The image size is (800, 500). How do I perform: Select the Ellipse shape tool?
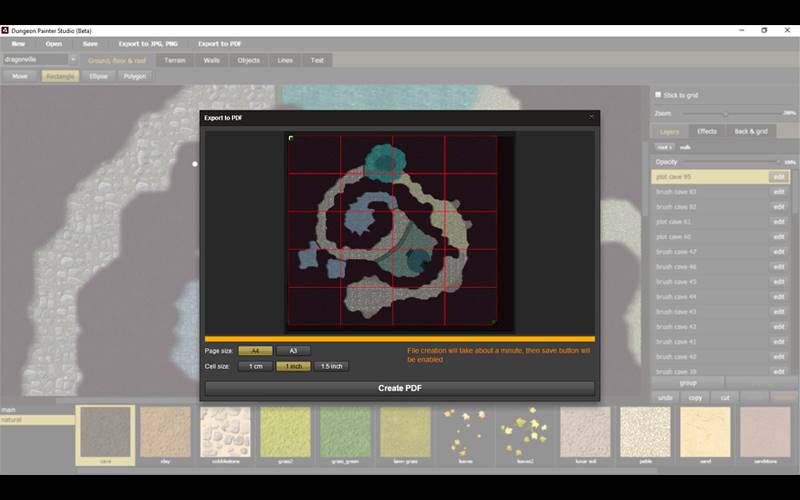tap(98, 76)
